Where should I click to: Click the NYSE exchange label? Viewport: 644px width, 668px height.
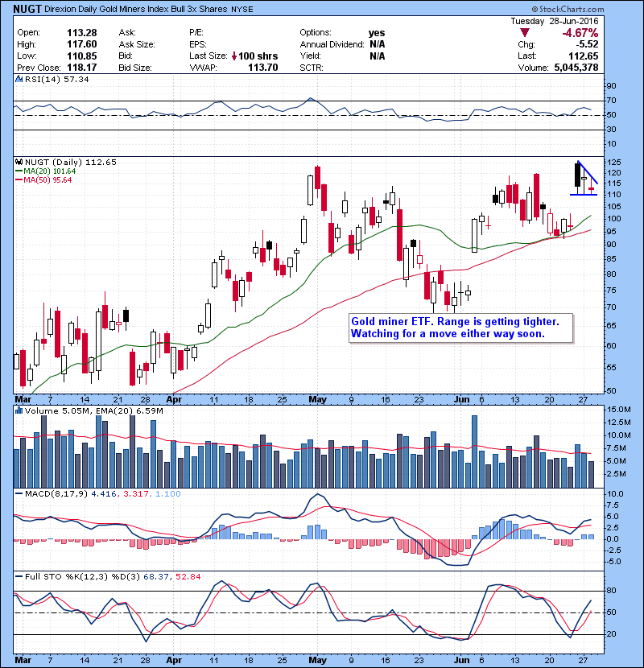coord(242,10)
